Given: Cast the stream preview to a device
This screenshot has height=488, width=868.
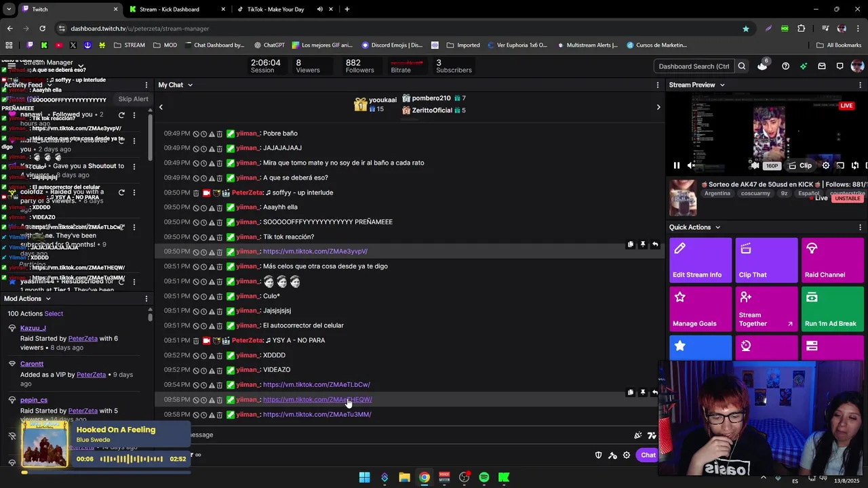Looking at the screenshot, I should (840, 165).
